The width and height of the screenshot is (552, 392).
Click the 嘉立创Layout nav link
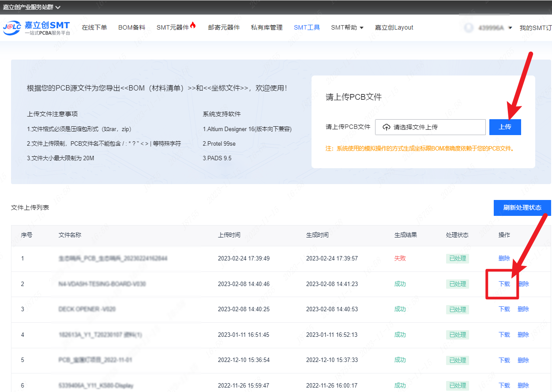pos(394,27)
